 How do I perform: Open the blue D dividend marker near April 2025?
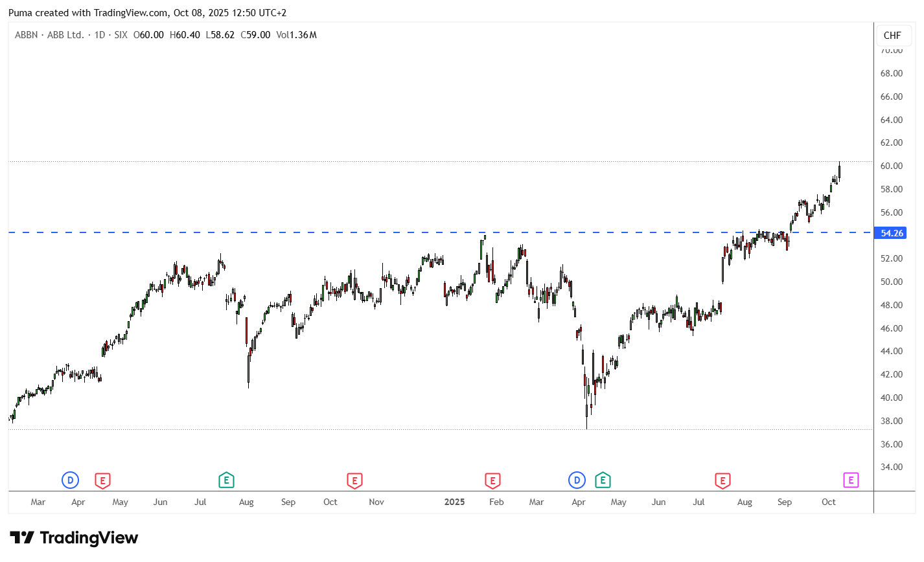[x=577, y=480]
